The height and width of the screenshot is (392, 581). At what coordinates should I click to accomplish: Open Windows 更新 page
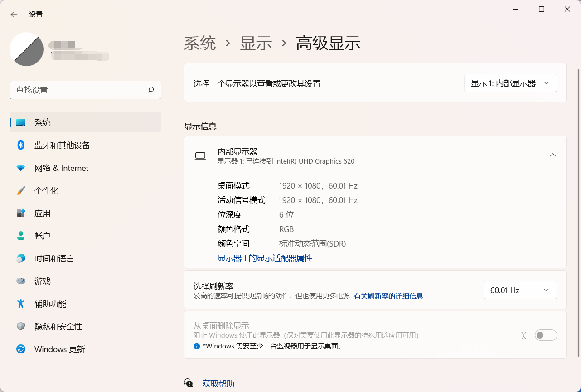pyautogui.click(x=85, y=349)
